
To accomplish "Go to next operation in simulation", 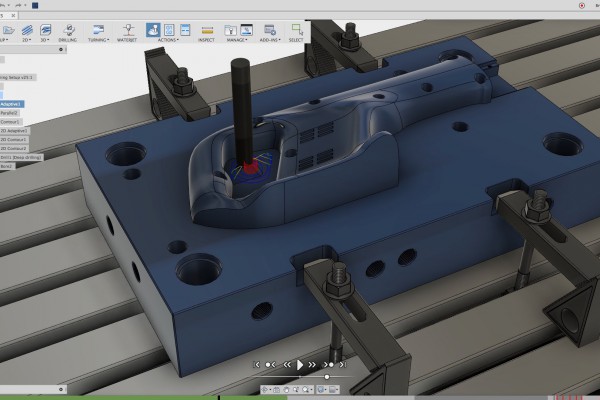I will (x=329, y=365).
